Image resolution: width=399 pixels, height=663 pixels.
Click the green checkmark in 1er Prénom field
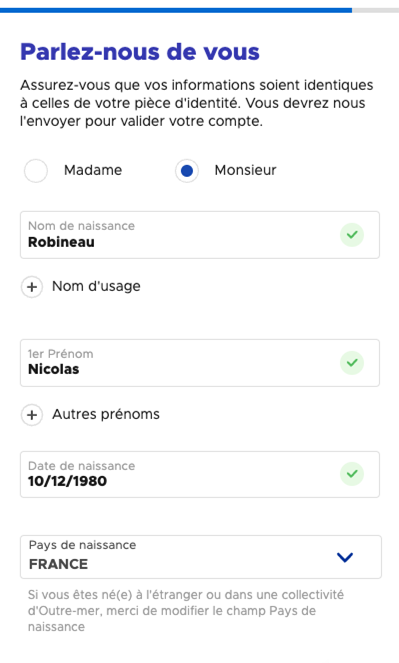pos(352,363)
